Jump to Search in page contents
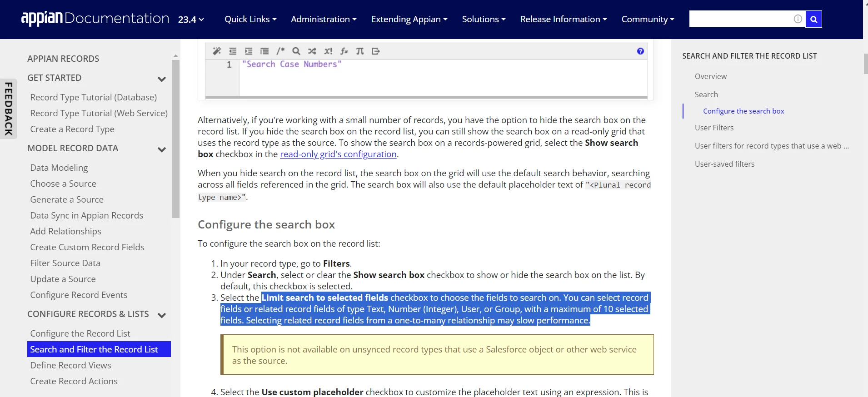This screenshot has height=397, width=868. click(x=706, y=94)
